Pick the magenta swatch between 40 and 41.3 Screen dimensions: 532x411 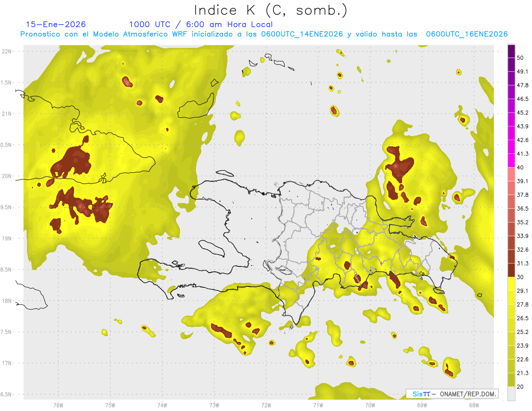[x=511, y=160]
